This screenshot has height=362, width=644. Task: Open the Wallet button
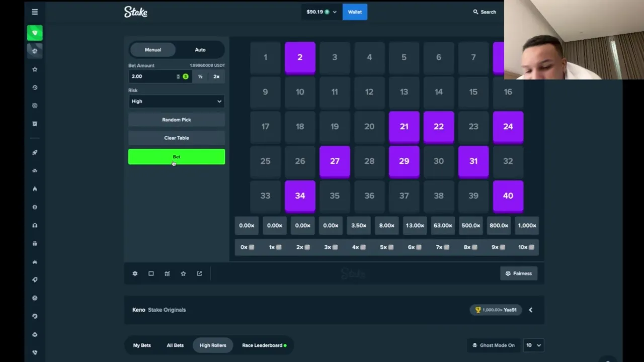pos(355,12)
